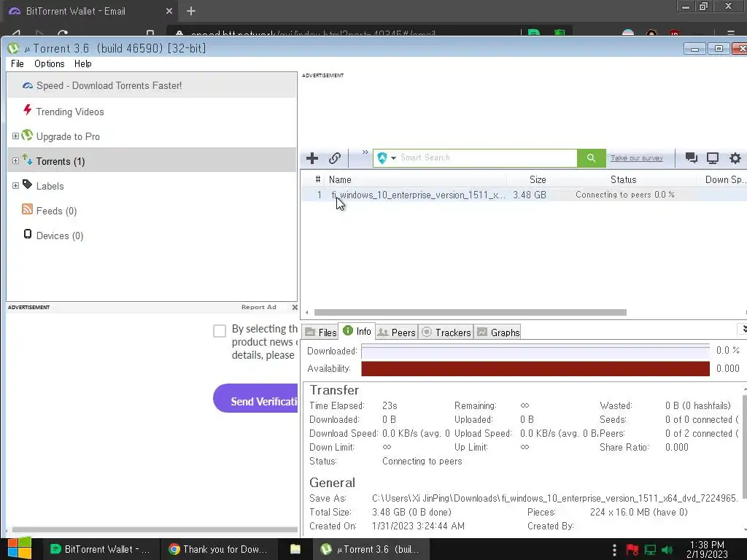Expand hidden toolbar buttons chevron
The image size is (747, 560).
[x=365, y=152]
